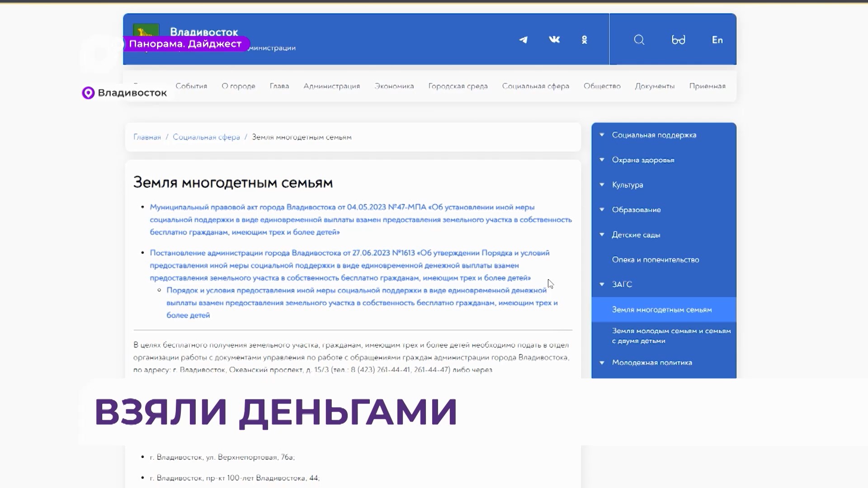
Task: Go to Главная breadcrumb link
Action: pyautogui.click(x=147, y=137)
